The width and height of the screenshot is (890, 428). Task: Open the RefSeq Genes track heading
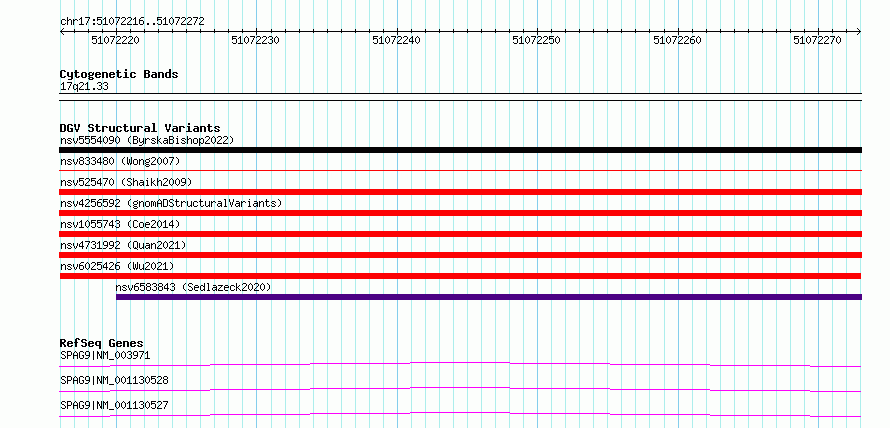[102, 343]
